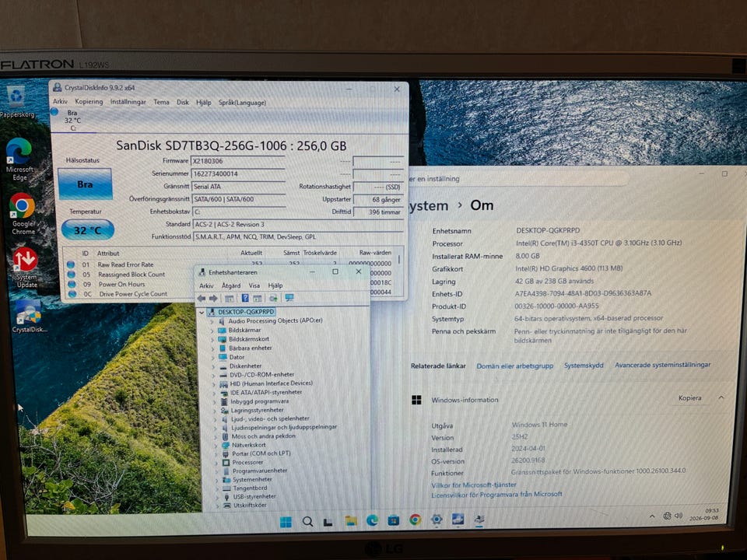Expand Bildskärmar in device tree

click(x=212, y=331)
